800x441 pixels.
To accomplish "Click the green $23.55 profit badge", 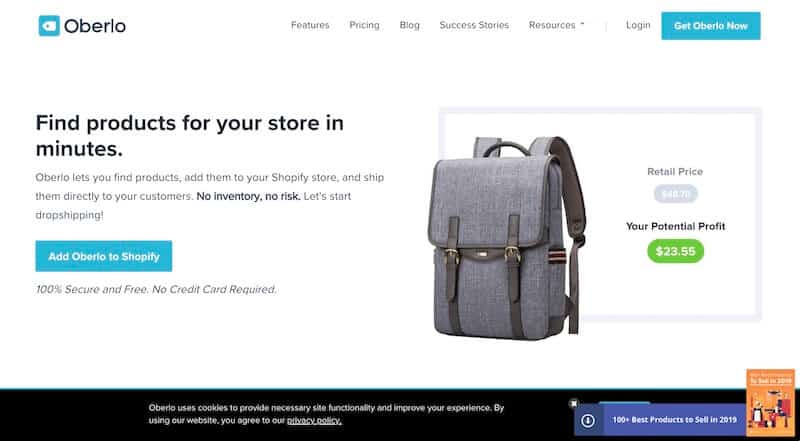I will point(676,251).
